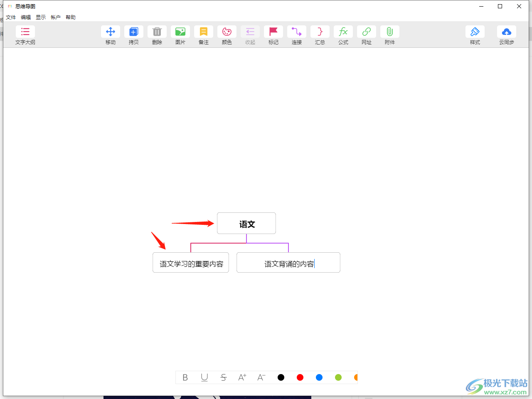Viewport: 532px width, 399px height.
Task: Select the 语文学习的重要内容 node
Action: pyautogui.click(x=191, y=263)
